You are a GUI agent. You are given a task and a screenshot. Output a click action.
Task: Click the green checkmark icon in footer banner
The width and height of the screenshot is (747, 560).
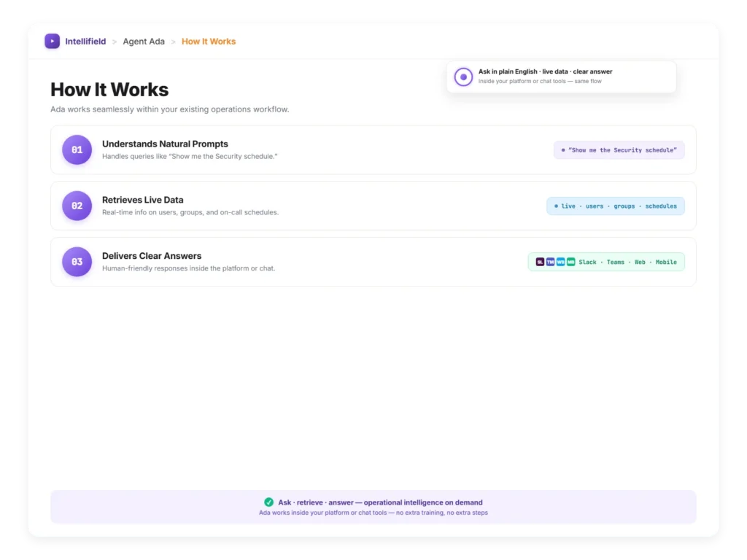[268, 502]
